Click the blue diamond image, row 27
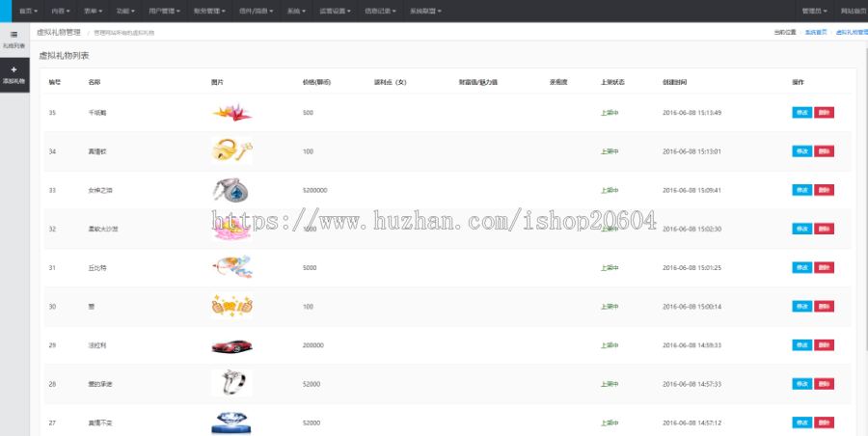This screenshot has width=868, height=436. click(231, 422)
